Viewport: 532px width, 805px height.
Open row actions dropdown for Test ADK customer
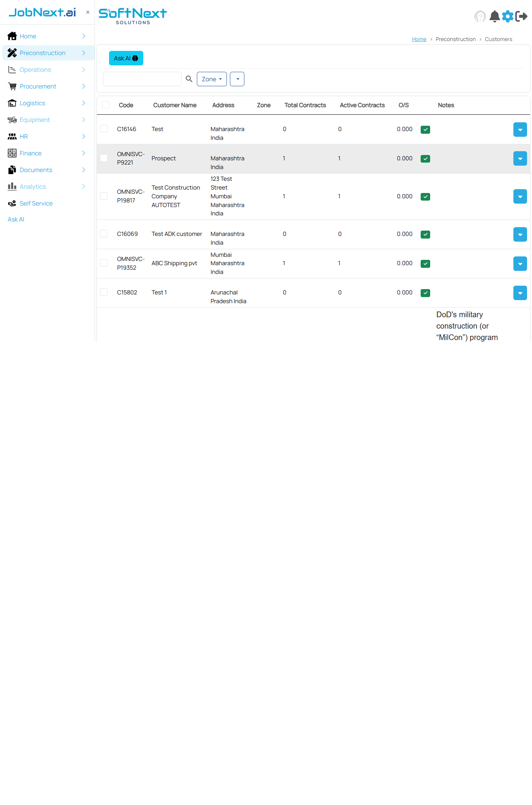pyautogui.click(x=520, y=234)
